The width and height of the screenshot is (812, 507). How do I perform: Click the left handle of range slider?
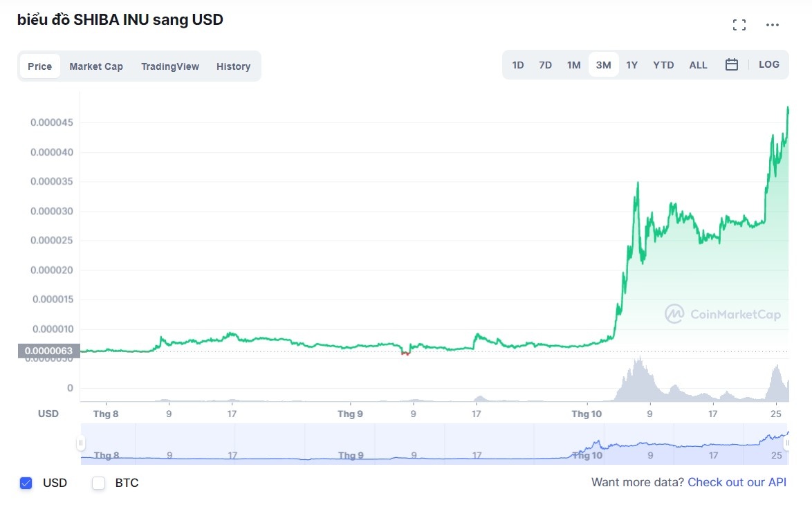coord(81,443)
